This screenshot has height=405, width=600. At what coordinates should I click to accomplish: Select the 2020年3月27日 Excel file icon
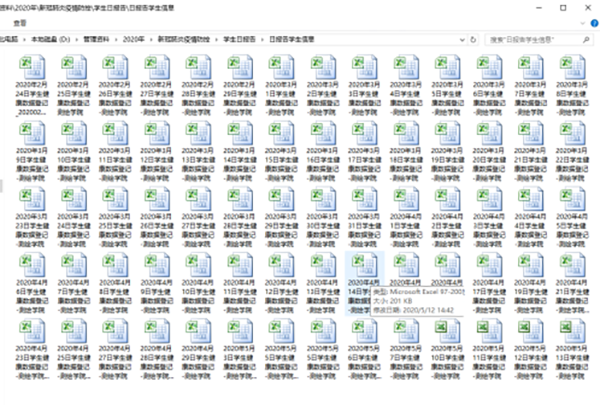coord(198,199)
